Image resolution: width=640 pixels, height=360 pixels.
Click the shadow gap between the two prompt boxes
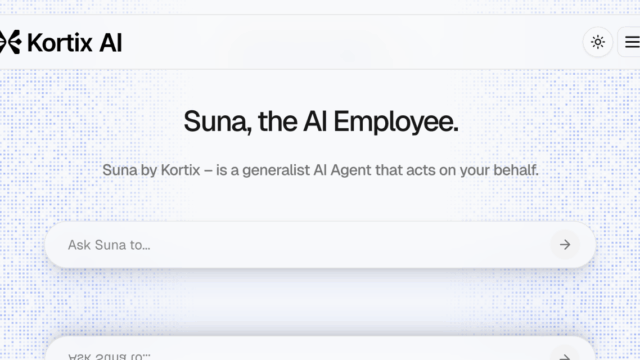coord(320,302)
